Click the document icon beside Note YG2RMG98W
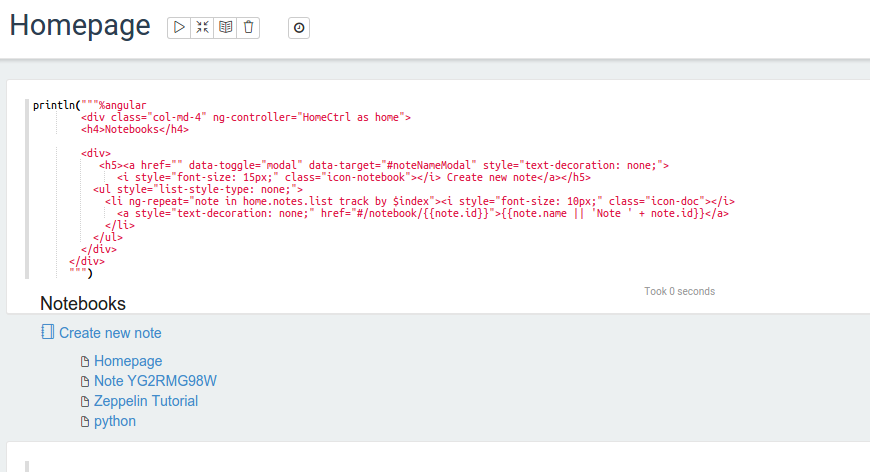This screenshot has width=870, height=472. coord(85,381)
